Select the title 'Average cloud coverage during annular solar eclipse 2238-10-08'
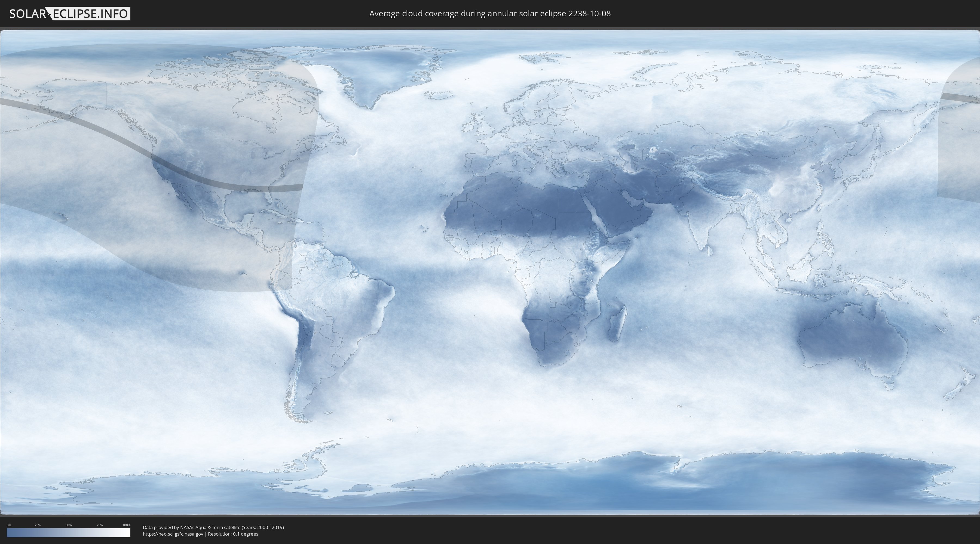The width and height of the screenshot is (980, 544). coord(490,14)
